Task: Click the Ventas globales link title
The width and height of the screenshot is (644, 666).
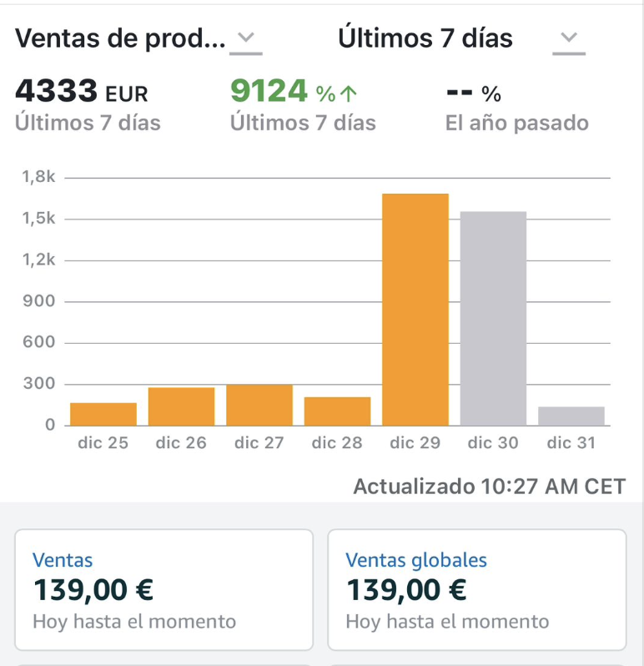Action: pyautogui.click(x=415, y=560)
